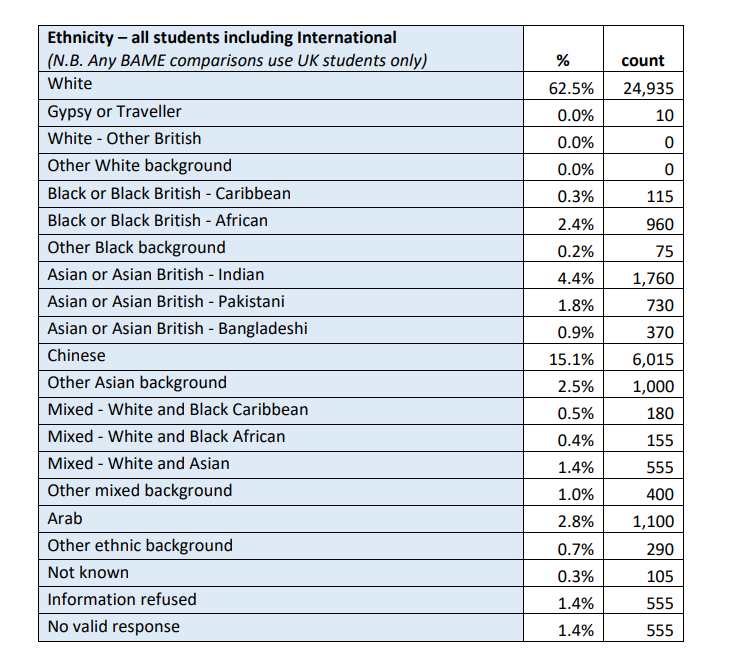This screenshot has width=737, height=659.
Task: Select the Chinese count value 6,015
Action: [654, 359]
